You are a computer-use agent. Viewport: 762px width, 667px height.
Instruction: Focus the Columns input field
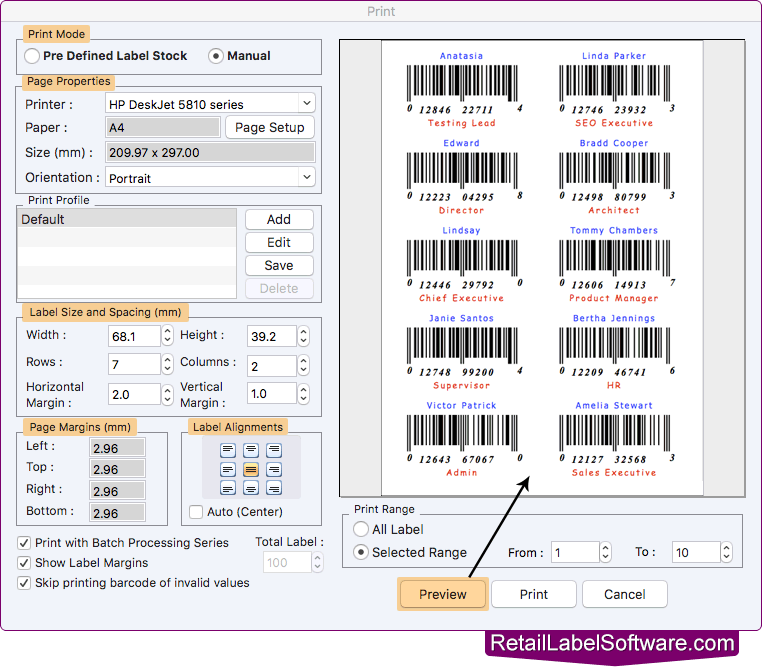tap(271, 366)
